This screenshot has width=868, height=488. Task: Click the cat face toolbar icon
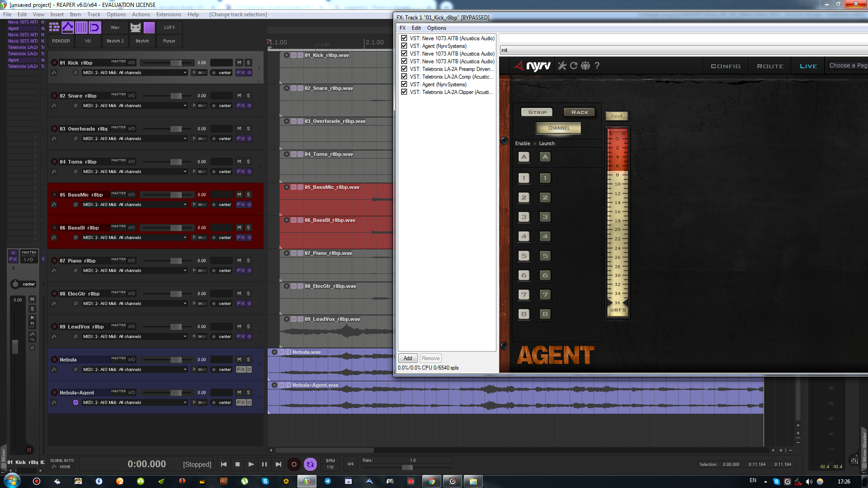136,28
